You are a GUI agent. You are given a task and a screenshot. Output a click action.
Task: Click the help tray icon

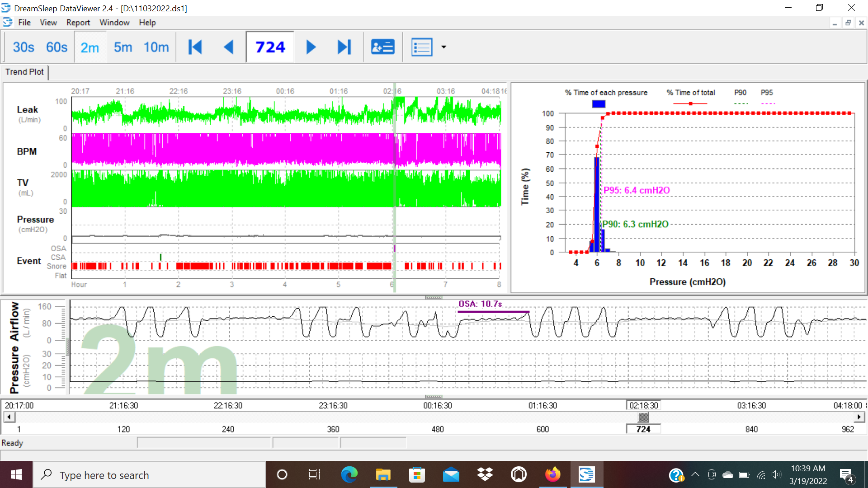(x=676, y=475)
